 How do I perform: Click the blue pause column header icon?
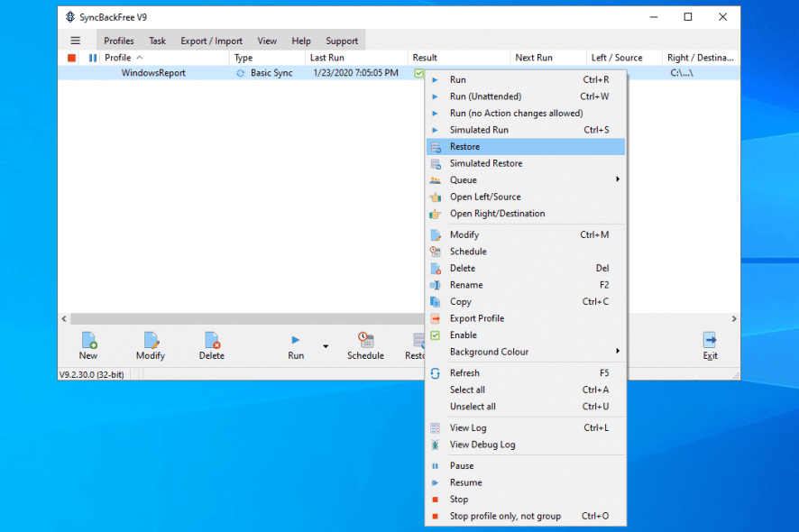(x=92, y=58)
